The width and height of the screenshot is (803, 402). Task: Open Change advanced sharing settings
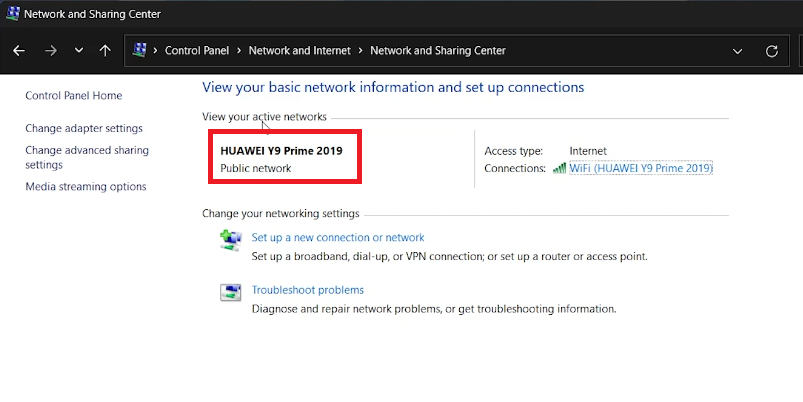coord(87,157)
